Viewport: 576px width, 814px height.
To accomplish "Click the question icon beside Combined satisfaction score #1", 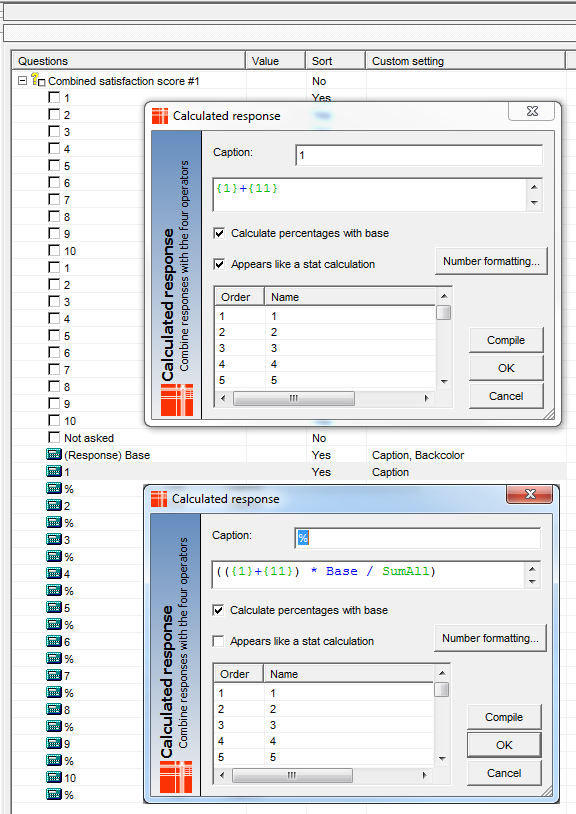I will [37, 80].
